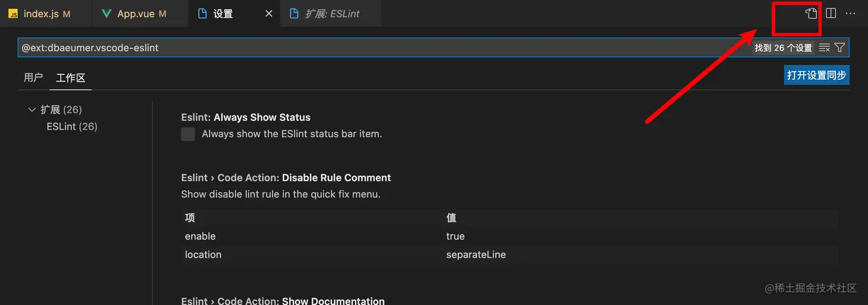Screen dimensions: 868x305
Task: Click the true value cell
Action: pos(455,236)
